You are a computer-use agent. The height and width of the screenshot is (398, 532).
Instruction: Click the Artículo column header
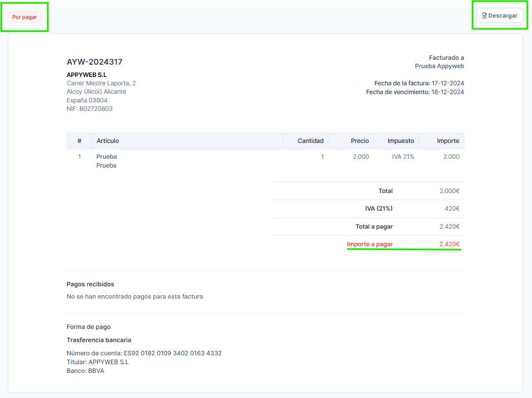coord(108,141)
